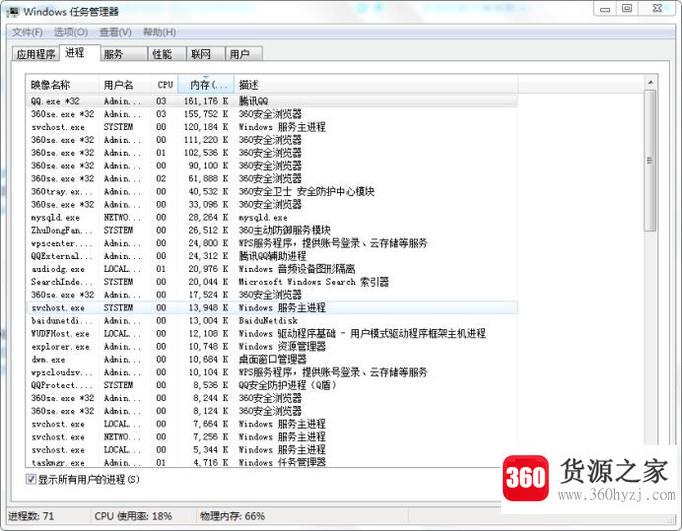This screenshot has width=682, height=531.
Task: Select the 进程 tab
Action: (x=80, y=53)
